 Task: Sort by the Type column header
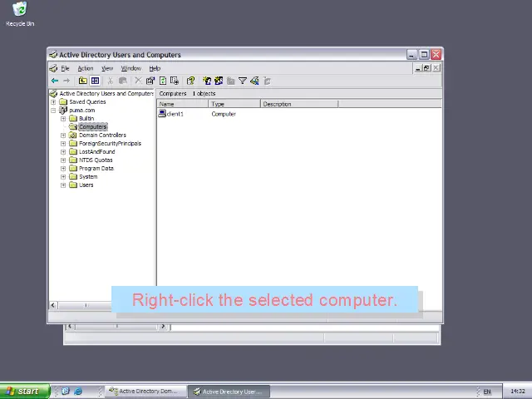pyautogui.click(x=234, y=104)
